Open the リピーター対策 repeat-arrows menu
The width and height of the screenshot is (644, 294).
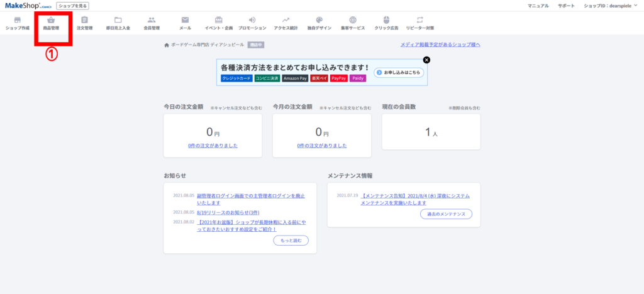419,23
